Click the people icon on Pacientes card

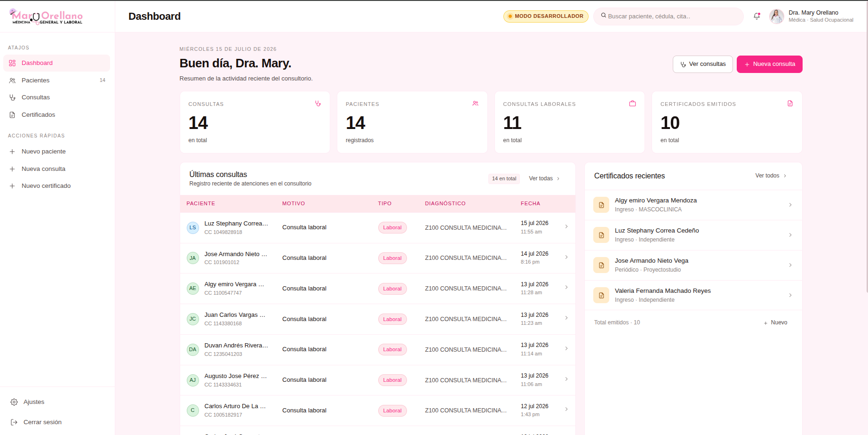click(x=475, y=104)
